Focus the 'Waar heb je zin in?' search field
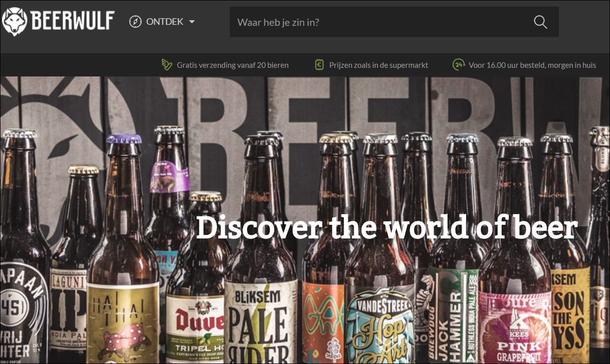The image size is (610, 364). pyautogui.click(x=380, y=22)
